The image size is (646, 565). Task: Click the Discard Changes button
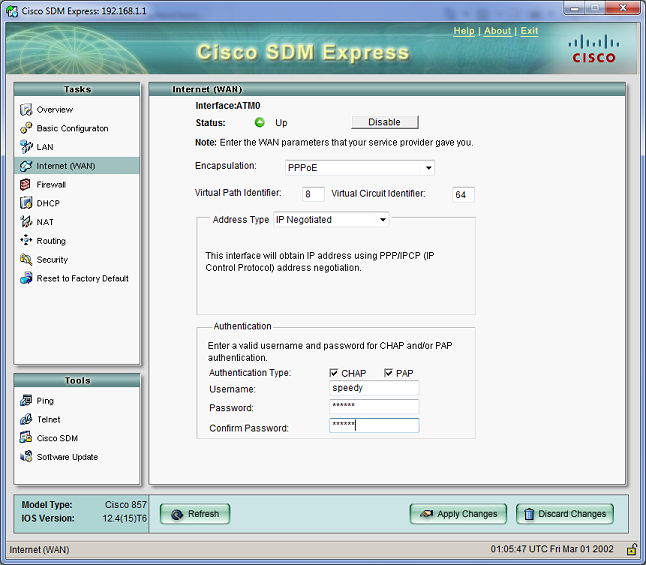565,514
